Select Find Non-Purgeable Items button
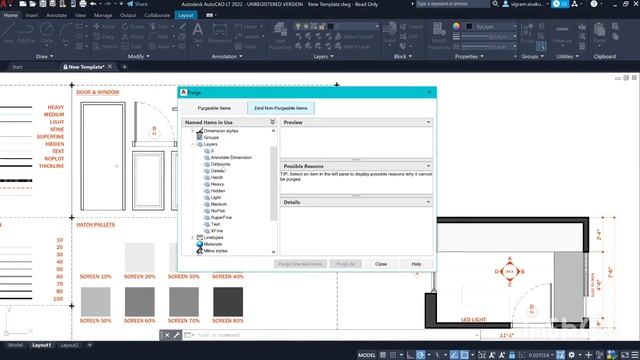Screen dimensions: 640x360 [281, 108]
